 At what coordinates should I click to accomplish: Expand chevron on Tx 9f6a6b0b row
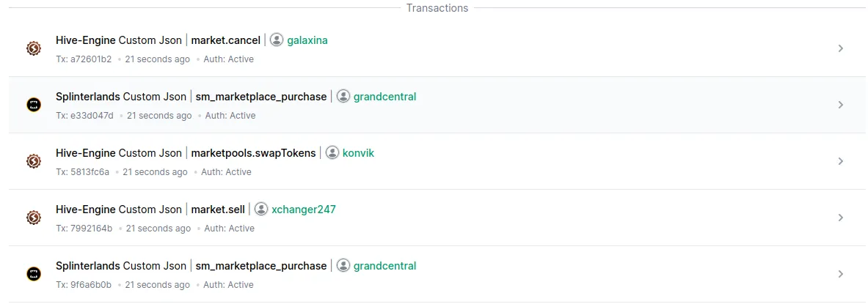coord(840,274)
